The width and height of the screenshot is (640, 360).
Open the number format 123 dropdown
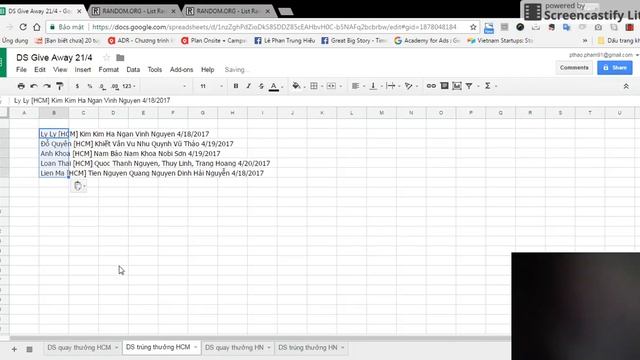coord(129,86)
